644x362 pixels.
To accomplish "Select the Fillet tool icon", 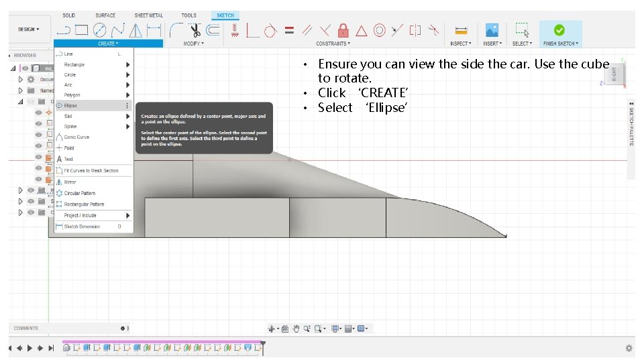I will click(x=176, y=30).
